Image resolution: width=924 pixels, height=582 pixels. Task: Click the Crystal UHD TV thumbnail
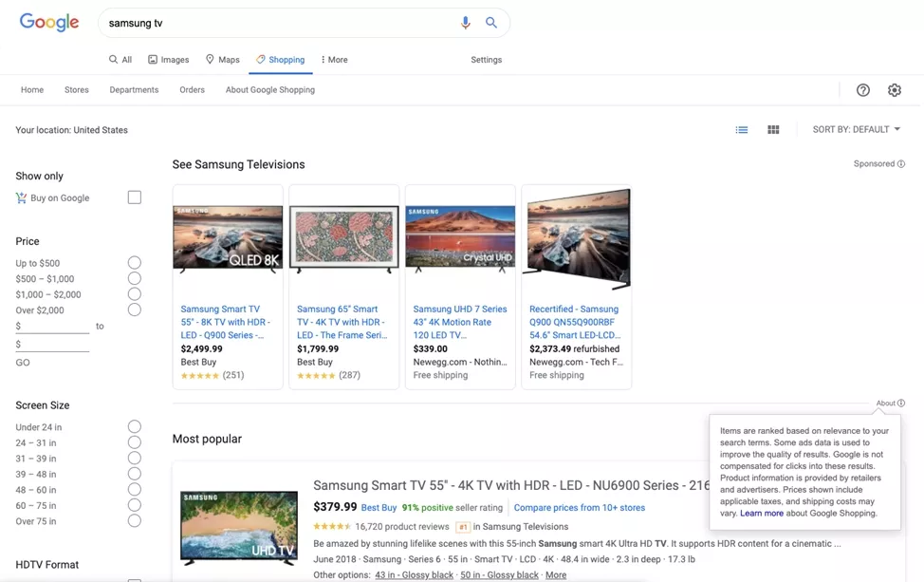(460, 239)
